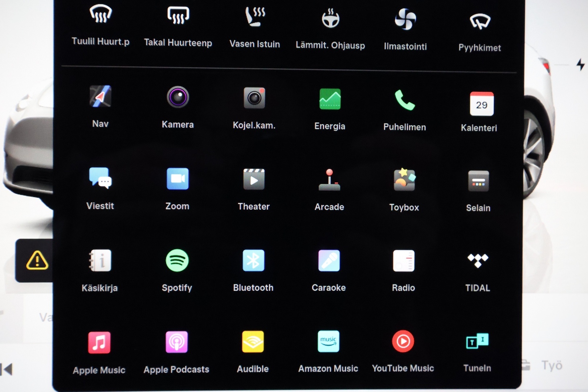This screenshot has height=392, width=588.
Task: Open the Viestit messages app
Action: coord(100,178)
